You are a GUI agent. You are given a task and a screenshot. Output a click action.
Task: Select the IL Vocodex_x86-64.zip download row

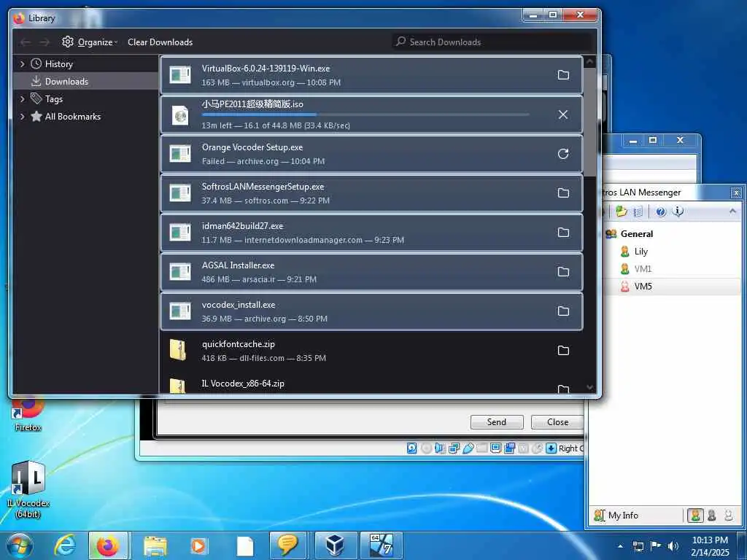pyautogui.click(x=371, y=384)
